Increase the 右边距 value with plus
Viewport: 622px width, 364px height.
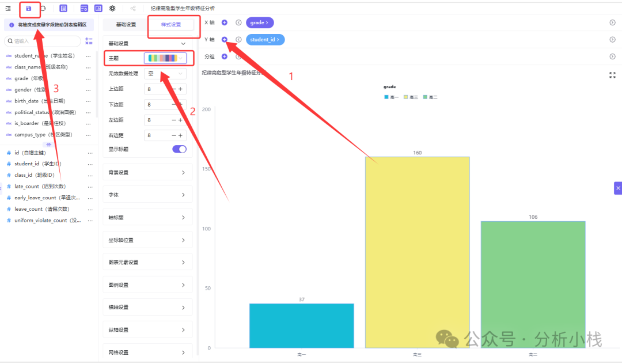(x=180, y=135)
